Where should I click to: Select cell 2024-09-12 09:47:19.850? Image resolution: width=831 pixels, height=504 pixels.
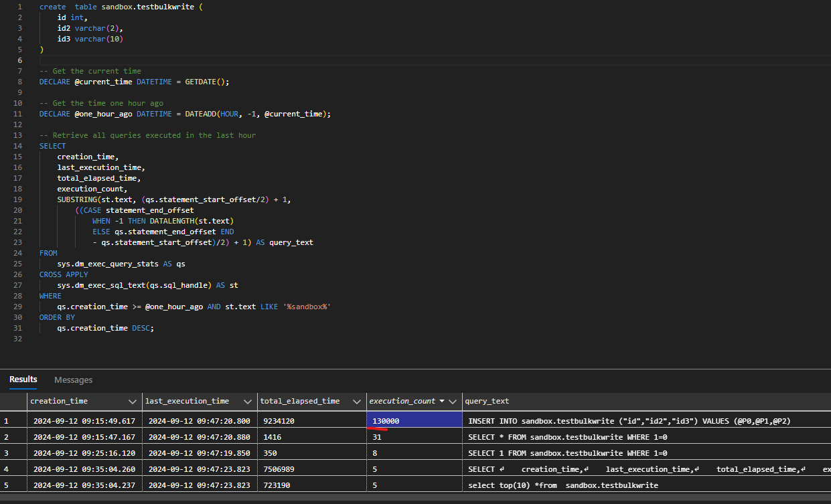click(200, 453)
